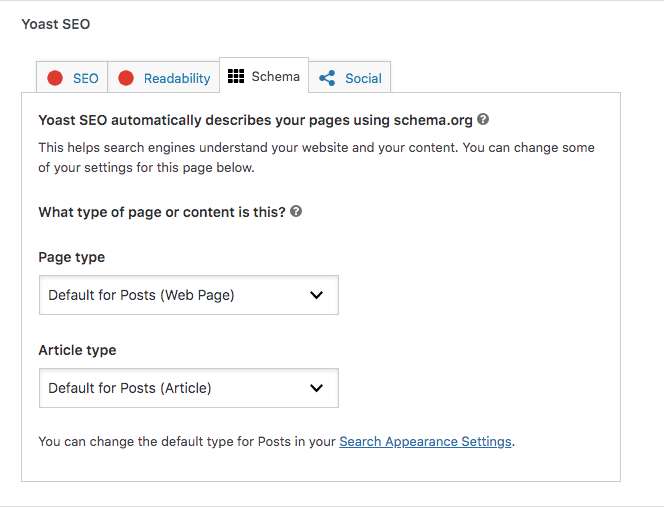Open help icon beside page type question
Screen dimensions: 664x508
pyautogui.click(x=296, y=212)
